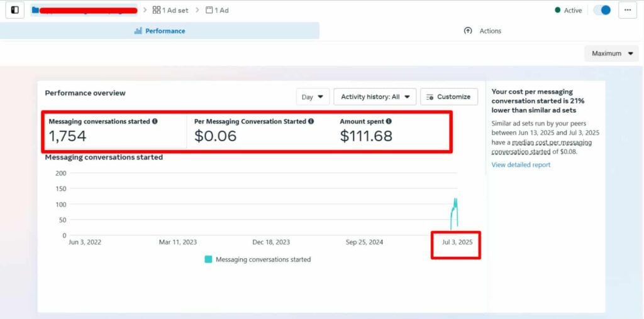
Task: Switch to the Performance tab
Action: [160, 31]
